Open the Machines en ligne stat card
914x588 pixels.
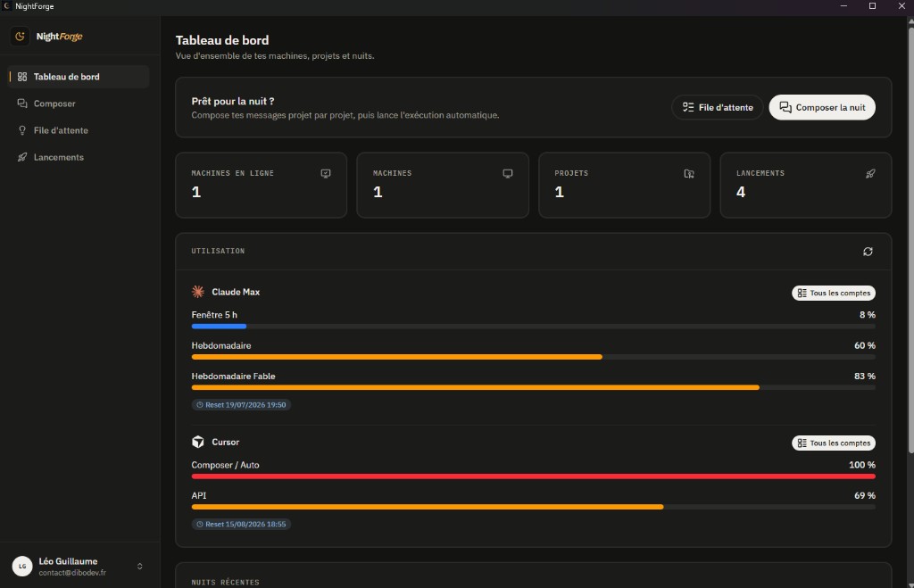[x=262, y=186]
